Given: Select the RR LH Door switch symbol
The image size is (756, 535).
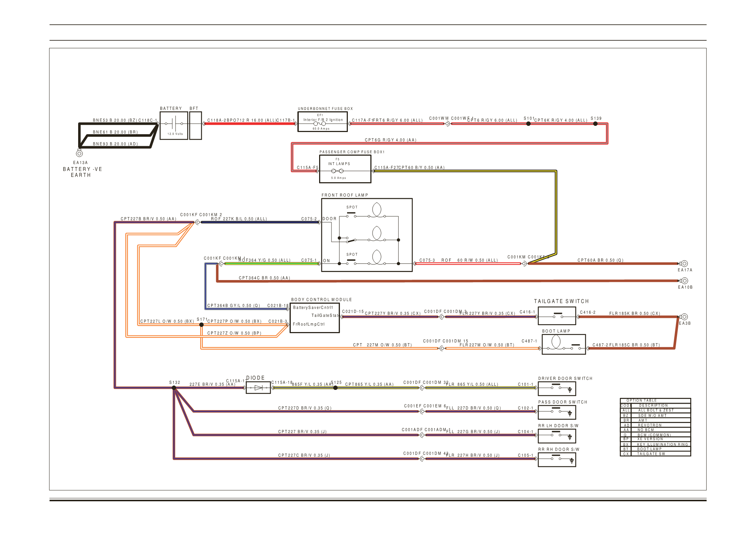Looking at the screenshot, I should click(557, 436).
